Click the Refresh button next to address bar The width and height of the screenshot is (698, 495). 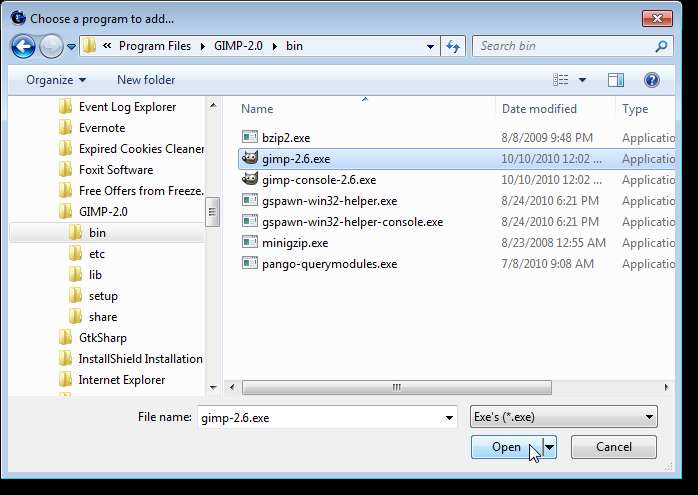pyautogui.click(x=453, y=46)
